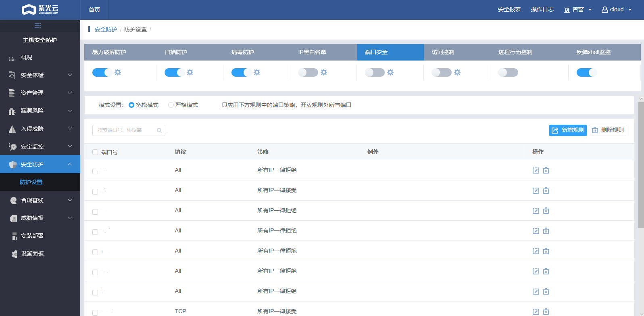Click the 紫光云 logo
Screen dimensions: 644x316
tap(40, 9)
